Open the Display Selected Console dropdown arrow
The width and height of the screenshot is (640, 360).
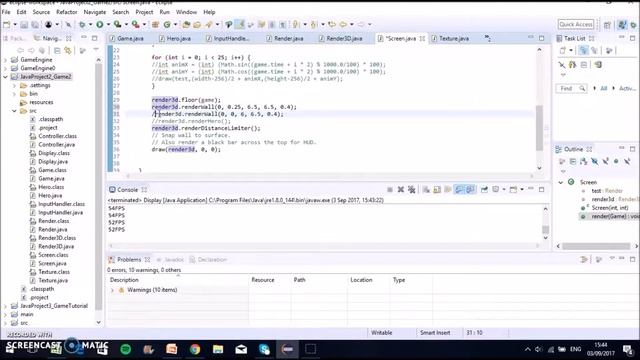click(x=504, y=189)
